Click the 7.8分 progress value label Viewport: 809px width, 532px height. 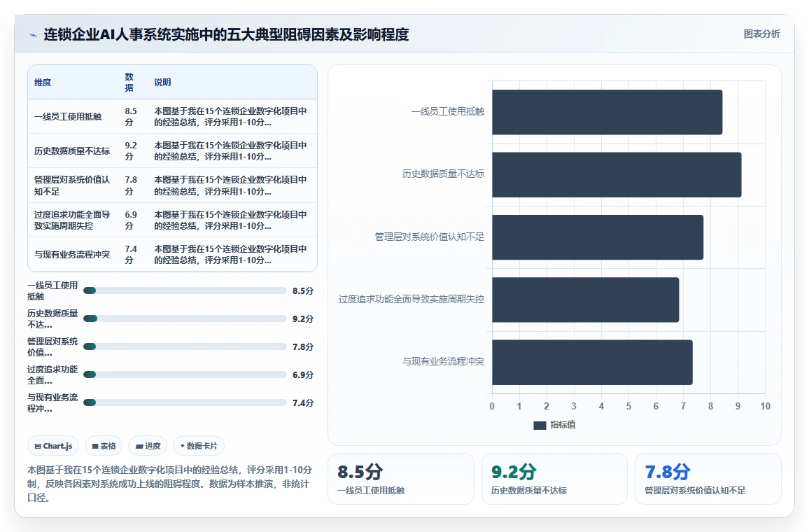303,346
